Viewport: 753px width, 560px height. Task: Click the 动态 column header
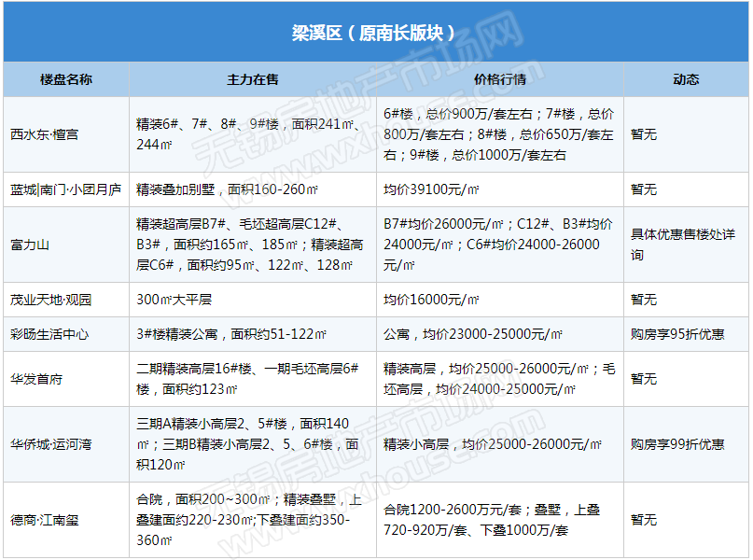pos(686,80)
